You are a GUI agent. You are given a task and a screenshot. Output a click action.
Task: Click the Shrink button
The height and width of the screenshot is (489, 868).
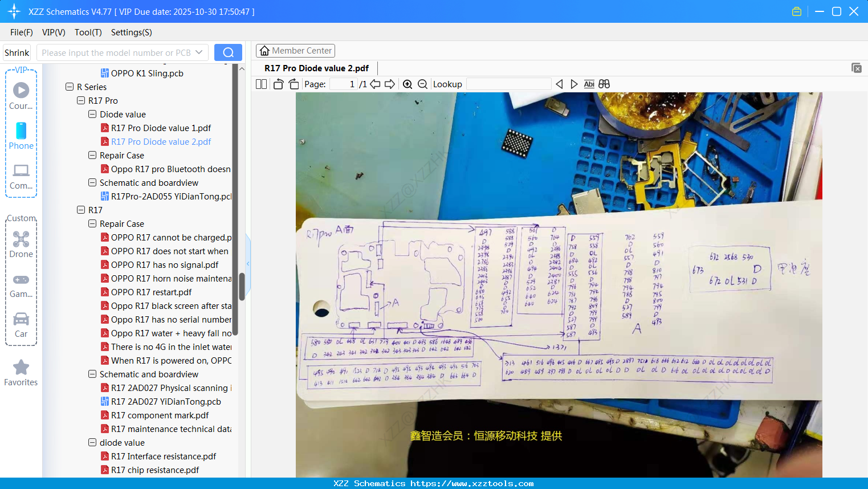tap(17, 52)
